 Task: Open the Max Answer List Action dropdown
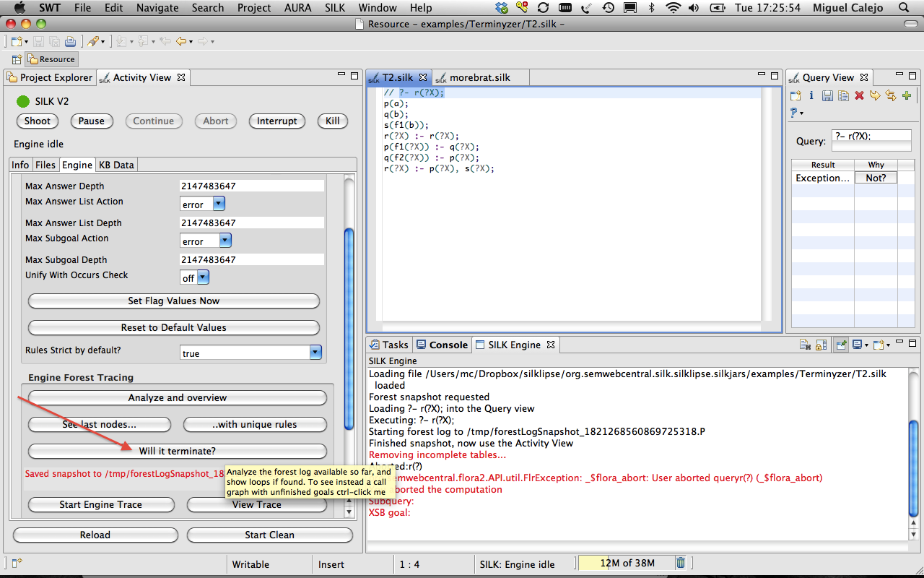[x=219, y=204]
